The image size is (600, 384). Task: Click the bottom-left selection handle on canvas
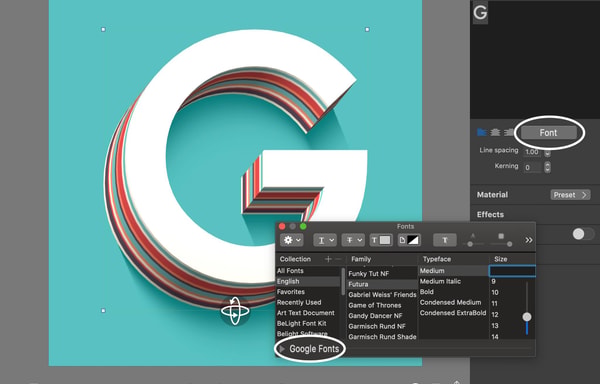click(103, 311)
